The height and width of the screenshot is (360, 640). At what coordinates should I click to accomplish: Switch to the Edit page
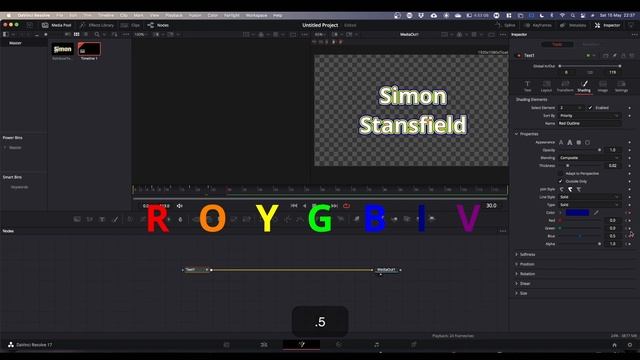[264, 344]
